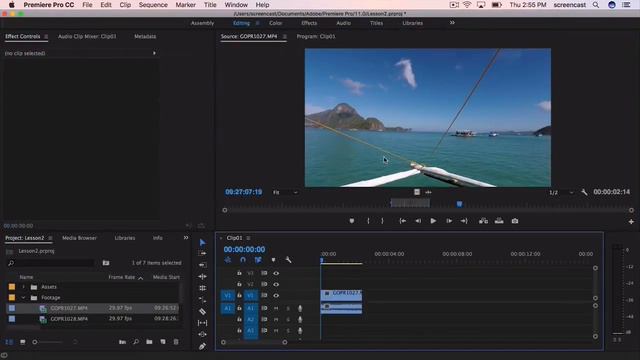The height and width of the screenshot is (360, 640).
Task: Open Source zoom level Fit dropdown
Action: 285,192
